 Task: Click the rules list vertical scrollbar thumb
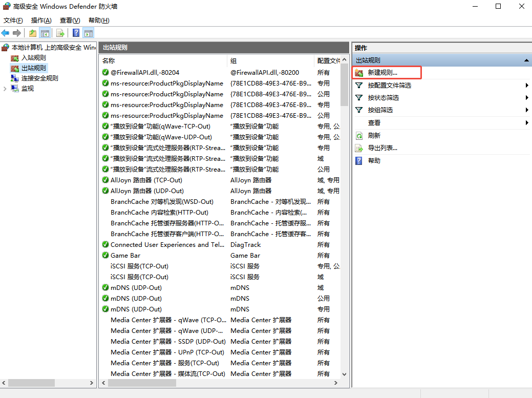(345, 85)
